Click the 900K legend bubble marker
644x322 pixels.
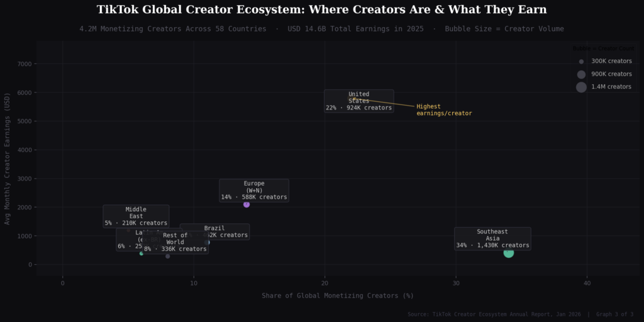point(581,74)
